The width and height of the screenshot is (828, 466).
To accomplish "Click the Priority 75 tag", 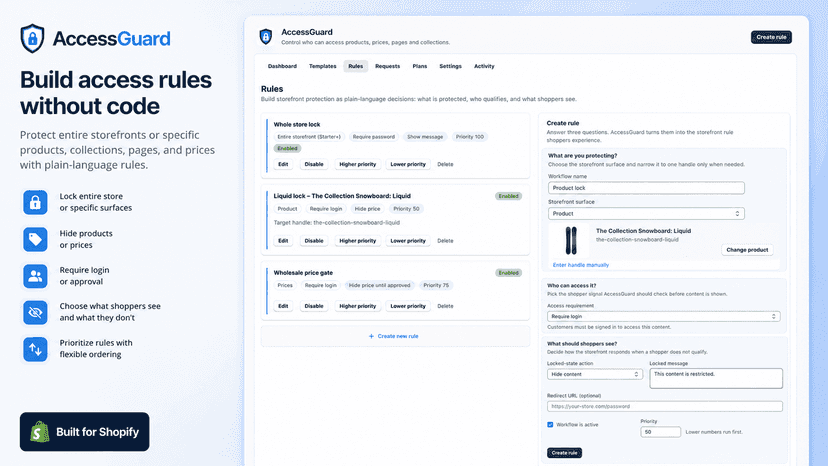I will click(x=436, y=285).
